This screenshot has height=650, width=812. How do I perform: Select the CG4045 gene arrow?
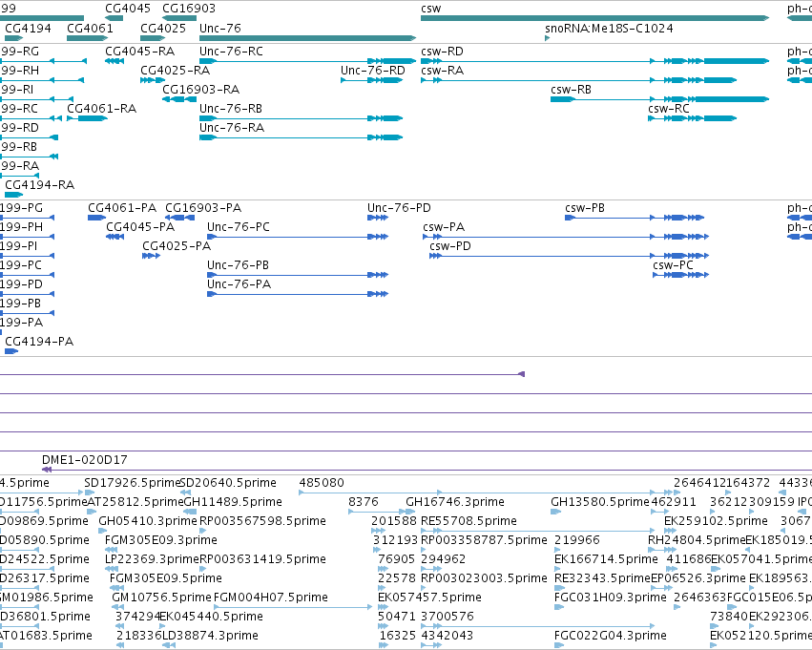click(x=114, y=18)
